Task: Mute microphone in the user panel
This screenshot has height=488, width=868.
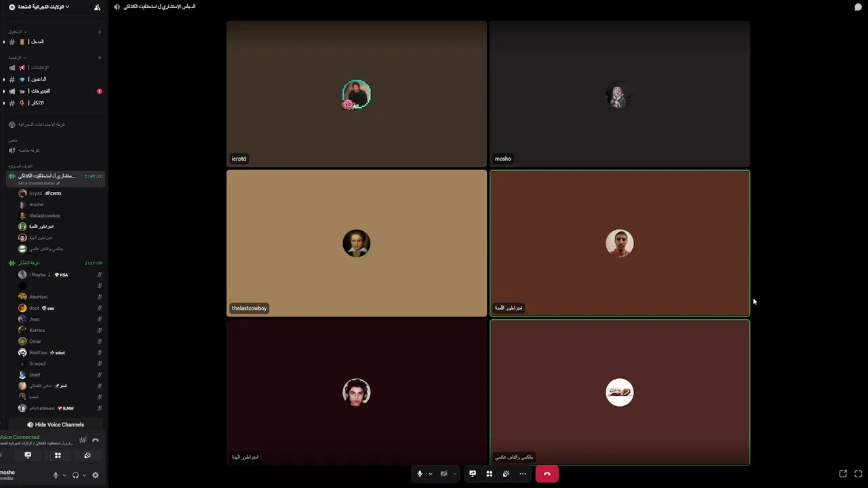Action: (56, 475)
